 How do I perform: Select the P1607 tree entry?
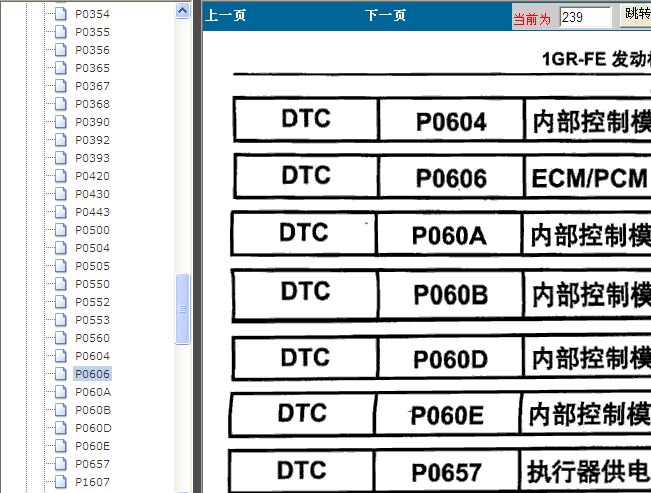click(x=92, y=482)
